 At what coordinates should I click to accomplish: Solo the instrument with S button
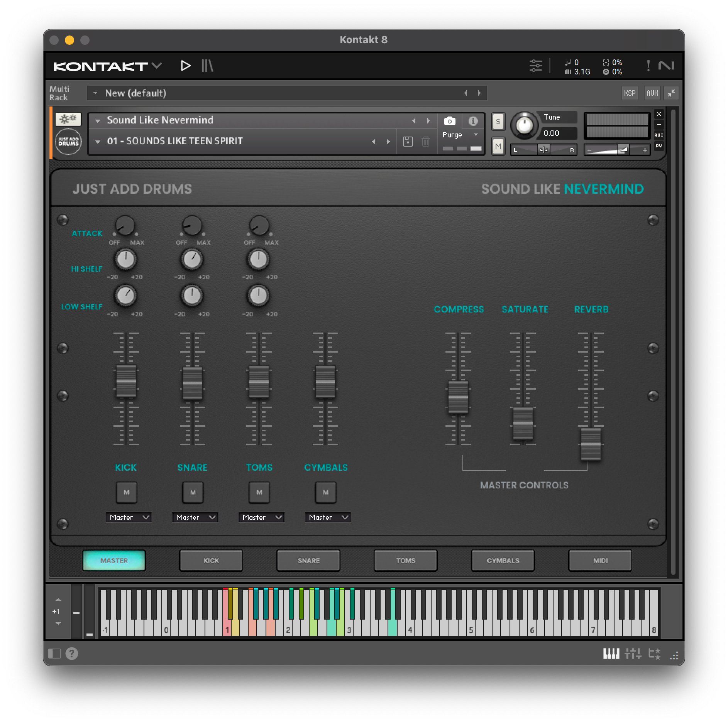tap(498, 122)
